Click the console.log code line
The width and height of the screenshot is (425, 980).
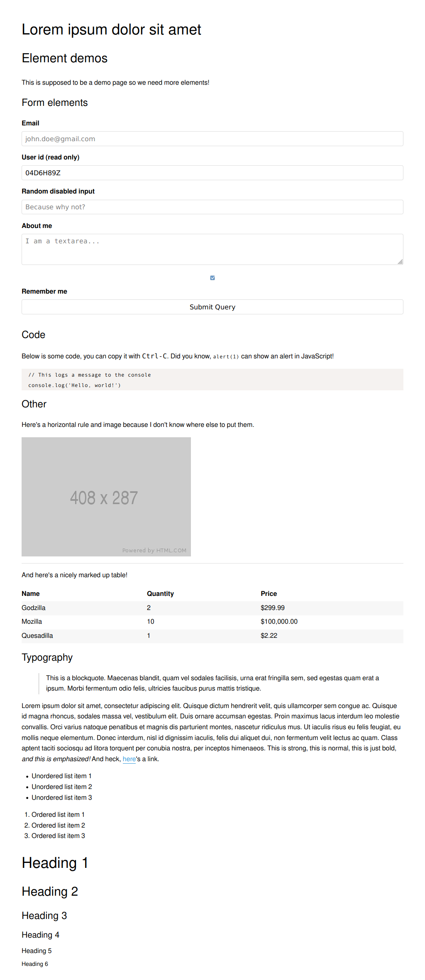pos(74,385)
